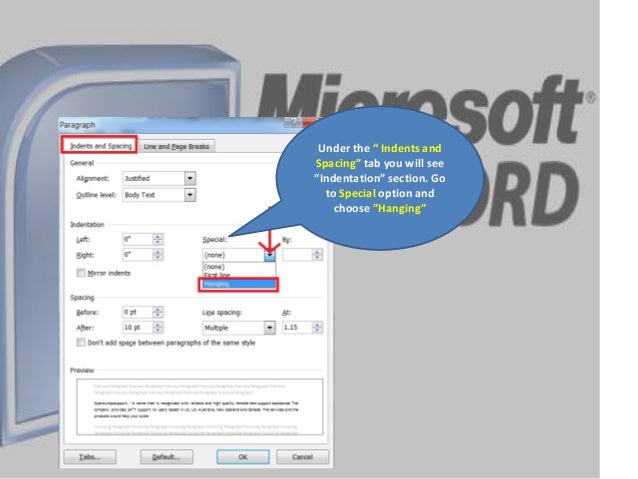Click the After spacing field showing 10 pt
This screenshot has width=638, height=479.
(x=138, y=327)
